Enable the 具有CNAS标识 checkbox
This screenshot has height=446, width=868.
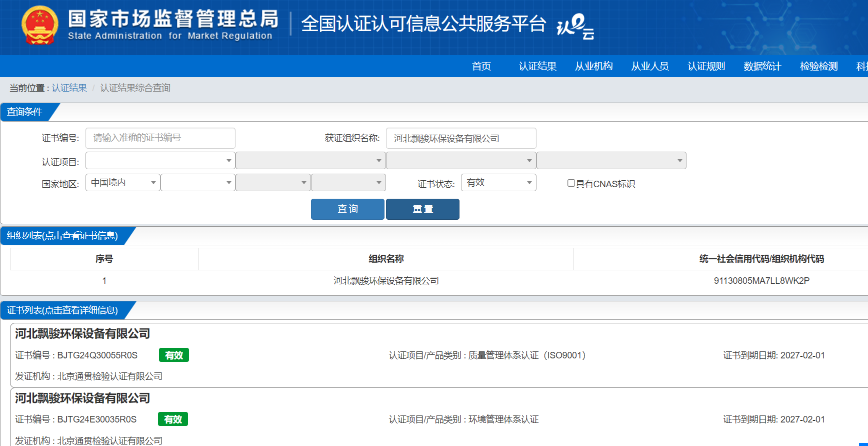[571, 183]
